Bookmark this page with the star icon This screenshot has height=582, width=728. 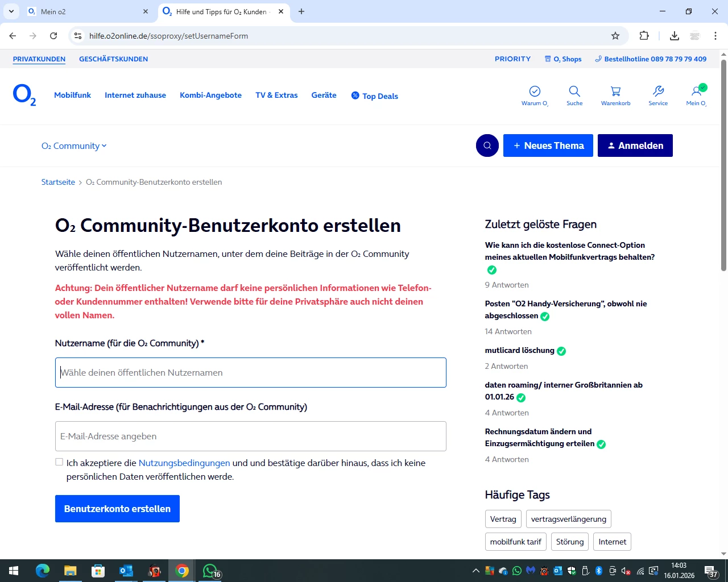point(615,36)
